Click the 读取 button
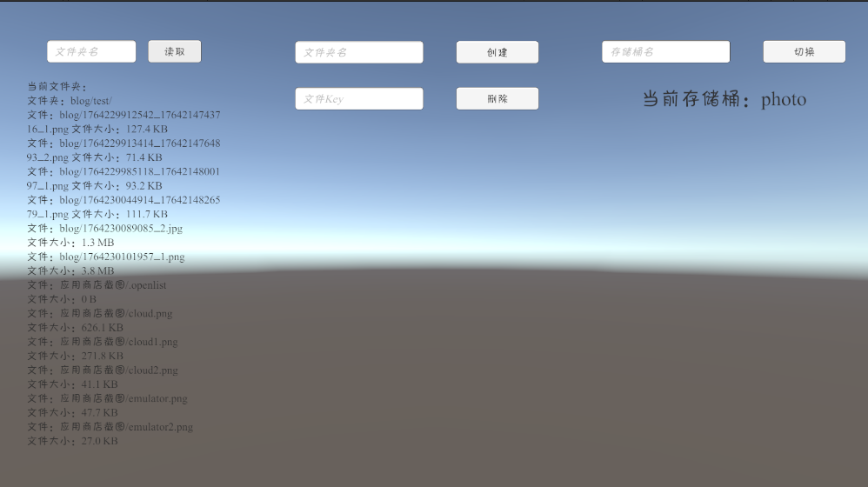868x487 pixels. (174, 51)
